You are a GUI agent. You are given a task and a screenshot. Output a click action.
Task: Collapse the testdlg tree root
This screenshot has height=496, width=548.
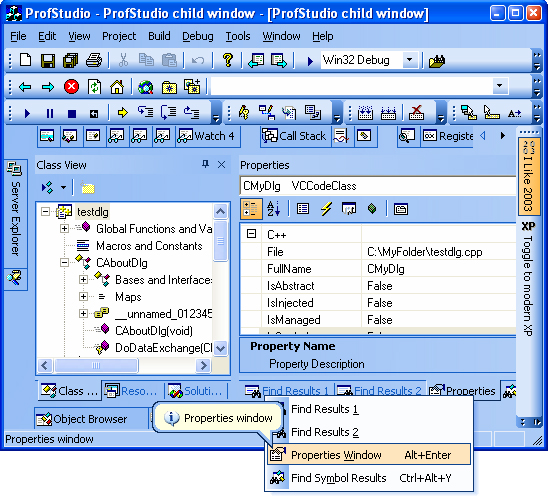[x=45, y=211]
